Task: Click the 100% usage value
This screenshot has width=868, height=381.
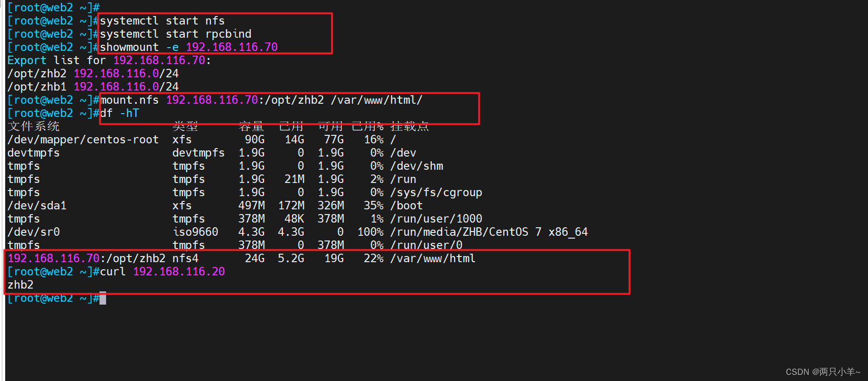Action: (370, 232)
